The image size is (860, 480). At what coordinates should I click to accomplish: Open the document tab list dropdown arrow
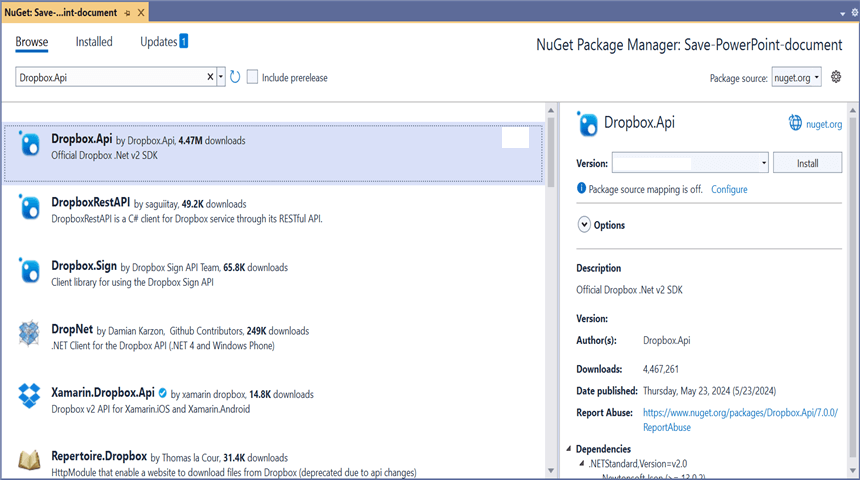(842, 14)
